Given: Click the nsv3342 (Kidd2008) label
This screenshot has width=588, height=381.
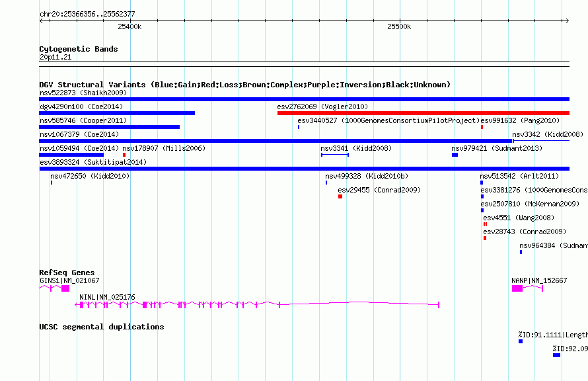Looking at the screenshot, I should point(548,134).
